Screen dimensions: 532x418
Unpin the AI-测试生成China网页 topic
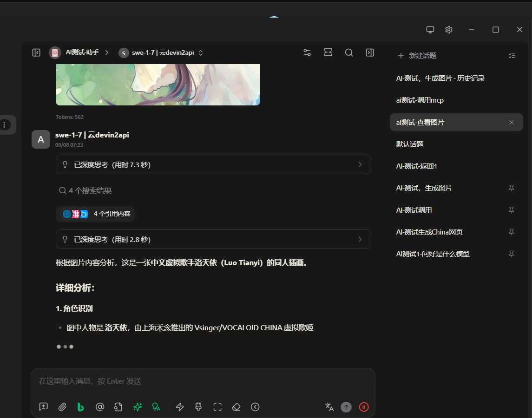[511, 232]
